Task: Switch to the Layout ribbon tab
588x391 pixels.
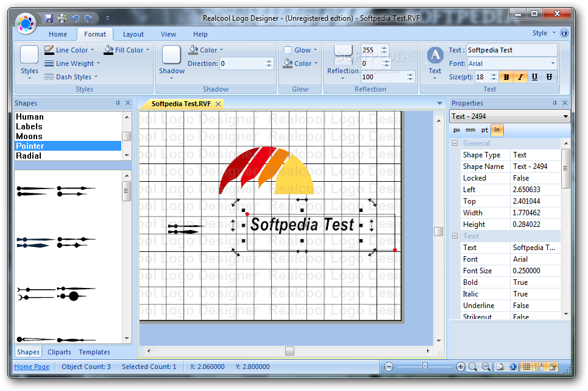Action: pyautogui.click(x=133, y=34)
